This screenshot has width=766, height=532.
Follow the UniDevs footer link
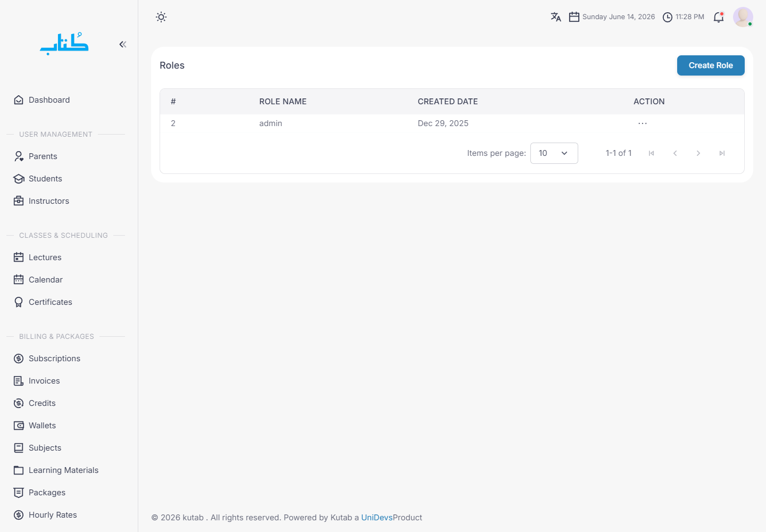pos(377,518)
